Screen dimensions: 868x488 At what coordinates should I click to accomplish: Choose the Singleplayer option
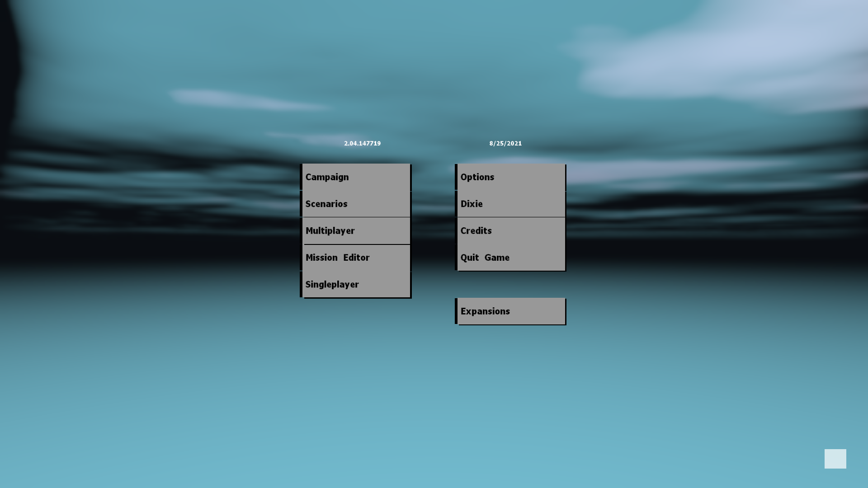[355, 285]
